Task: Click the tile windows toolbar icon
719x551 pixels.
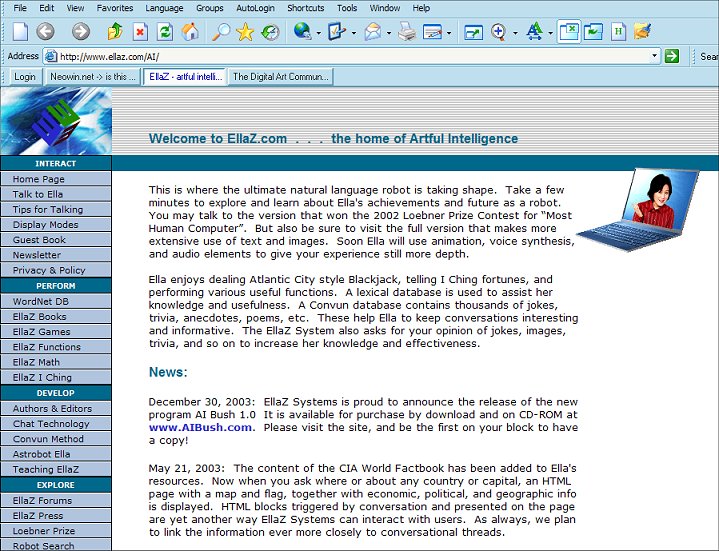Action: coord(593,32)
